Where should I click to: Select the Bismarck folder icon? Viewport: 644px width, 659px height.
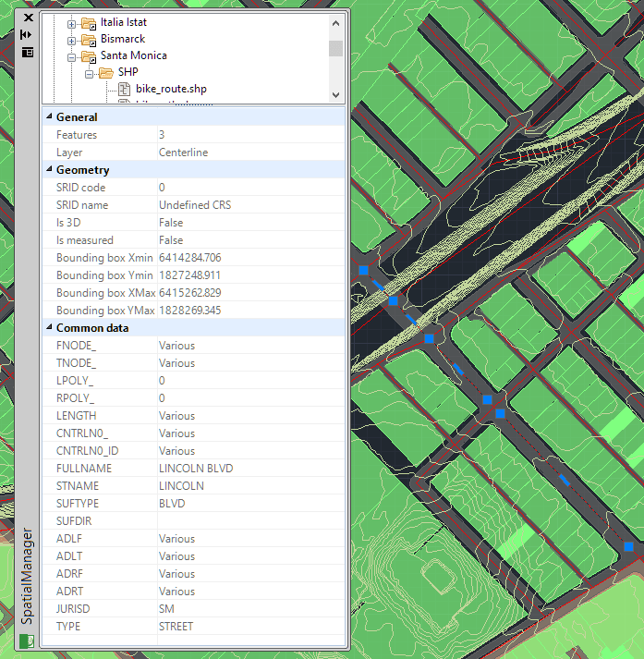click(x=89, y=40)
